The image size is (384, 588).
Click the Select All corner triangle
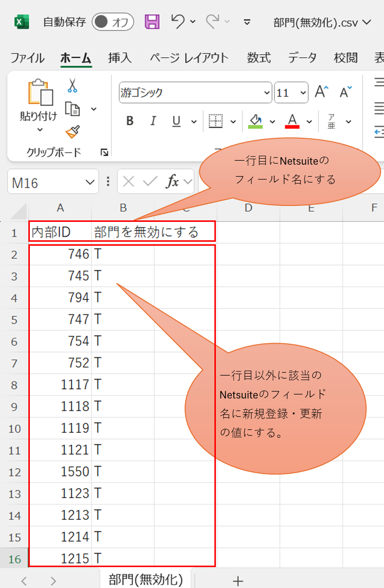(19, 211)
